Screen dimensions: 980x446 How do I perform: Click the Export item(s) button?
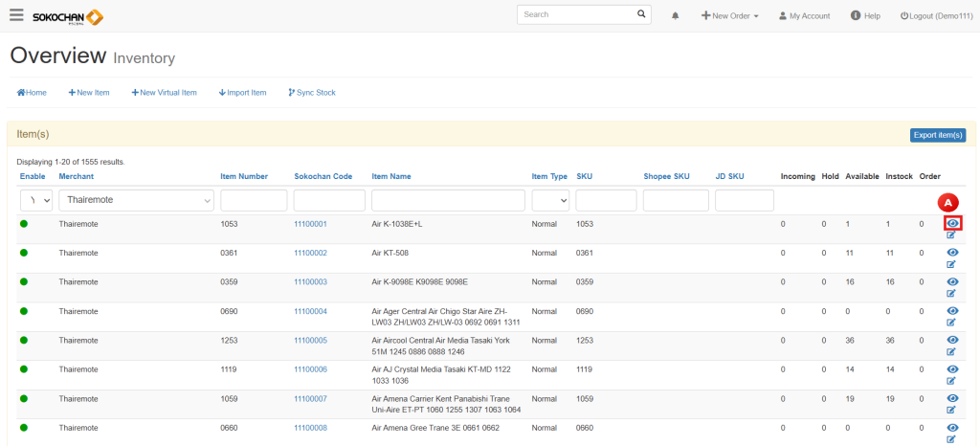(937, 135)
